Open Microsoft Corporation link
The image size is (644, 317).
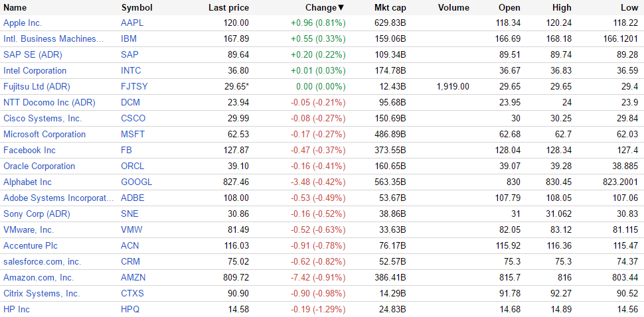pos(44,134)
